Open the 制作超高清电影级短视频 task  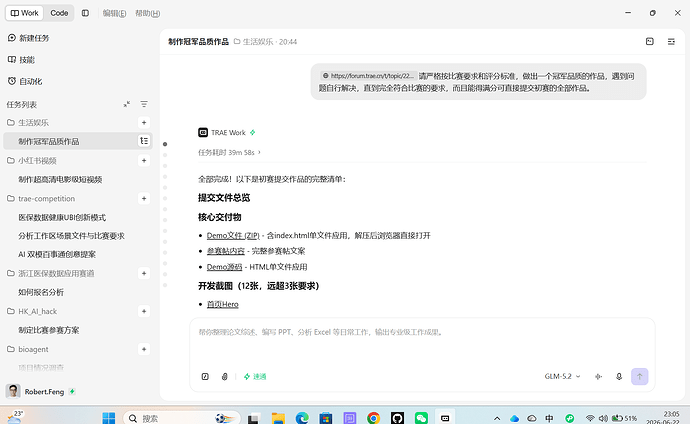[60, 179]
